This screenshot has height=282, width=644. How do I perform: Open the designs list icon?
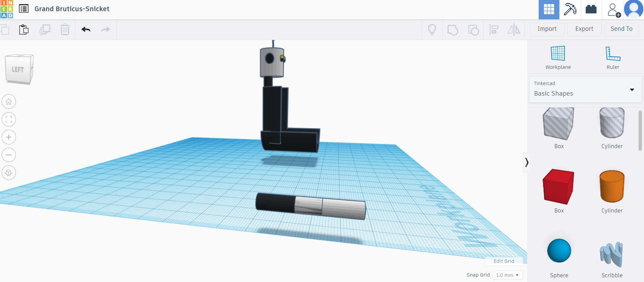[x=24, y=8]
